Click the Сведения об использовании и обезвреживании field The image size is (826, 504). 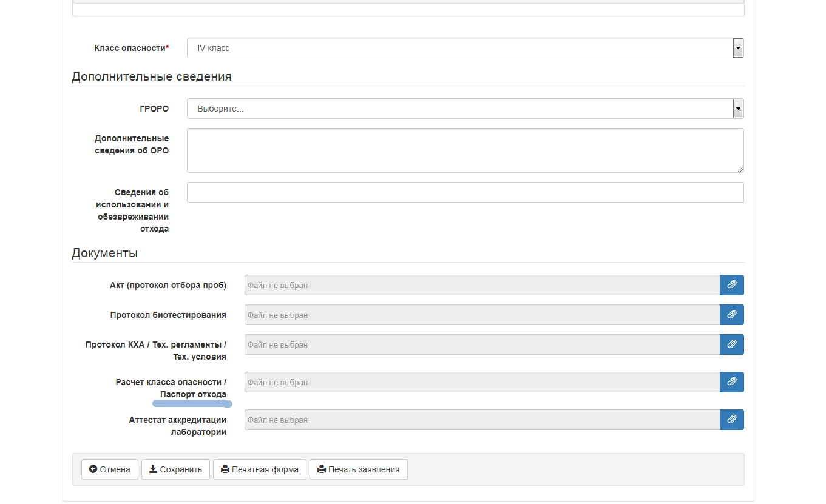point(465,192)
